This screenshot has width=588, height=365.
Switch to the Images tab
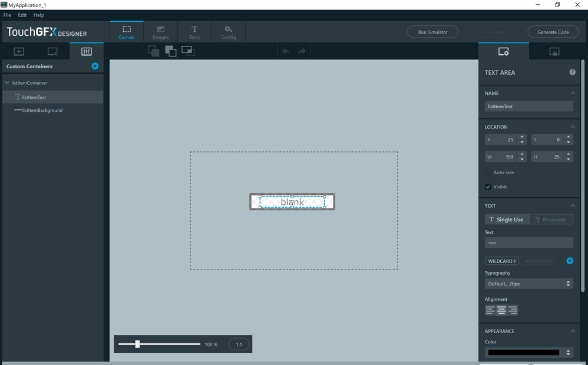[x=160, y=32]
